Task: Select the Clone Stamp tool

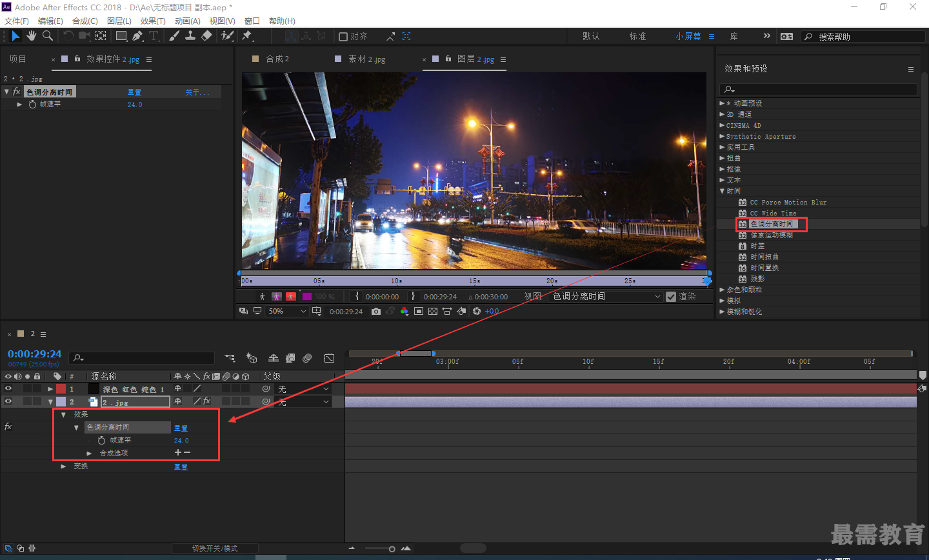Action: [190, 36]
